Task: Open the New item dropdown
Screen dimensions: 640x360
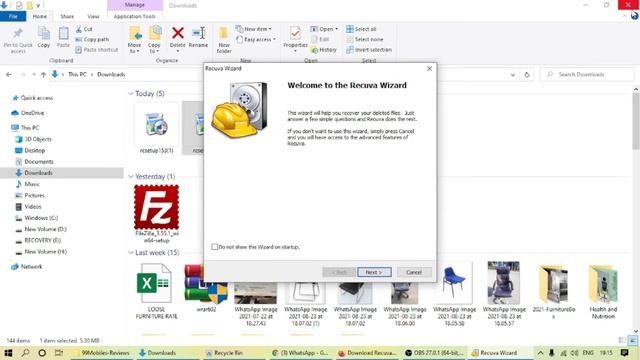Action: [253, 29]
